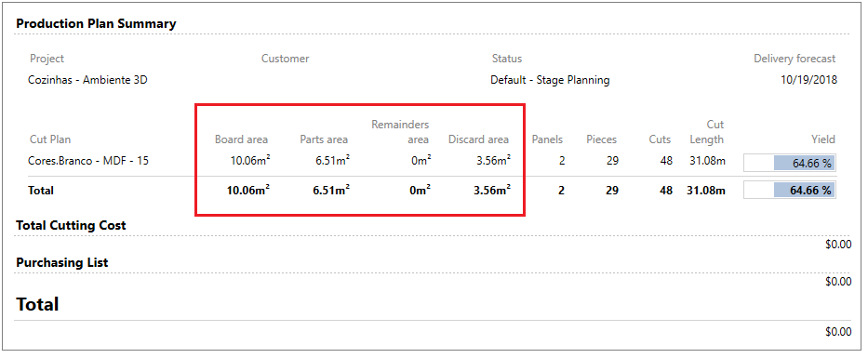The width and height of the screenshot is (868, 358).
Task: Click the Total row label in table
Action: [41, 191]
